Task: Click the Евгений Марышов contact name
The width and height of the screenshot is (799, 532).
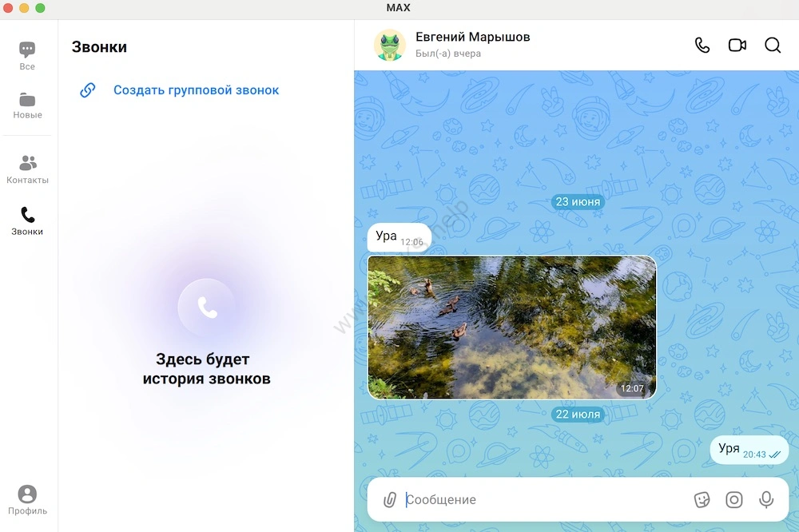Action: 472,38
